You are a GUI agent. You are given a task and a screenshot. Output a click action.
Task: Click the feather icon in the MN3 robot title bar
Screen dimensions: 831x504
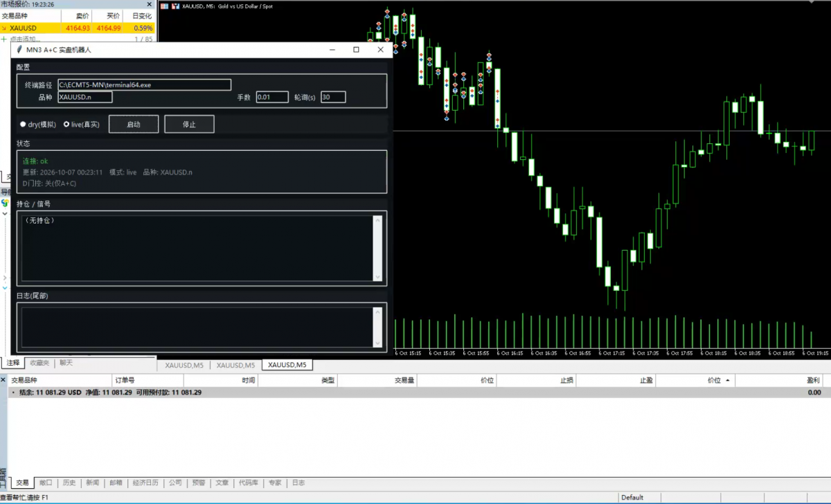coord(19,50)
